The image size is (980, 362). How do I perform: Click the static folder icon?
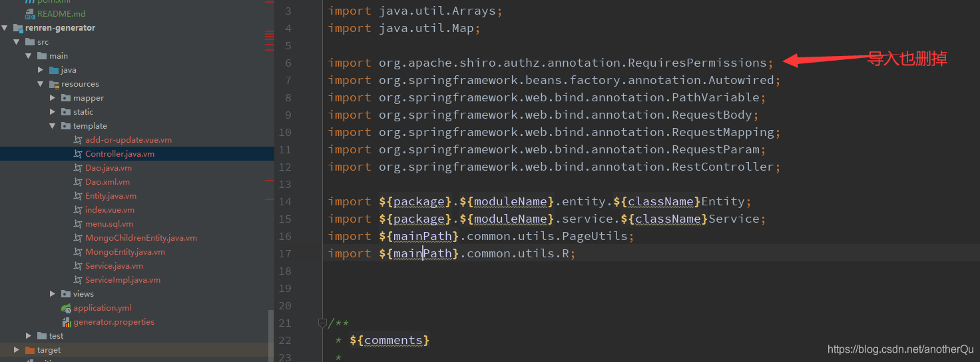(66, 112)
